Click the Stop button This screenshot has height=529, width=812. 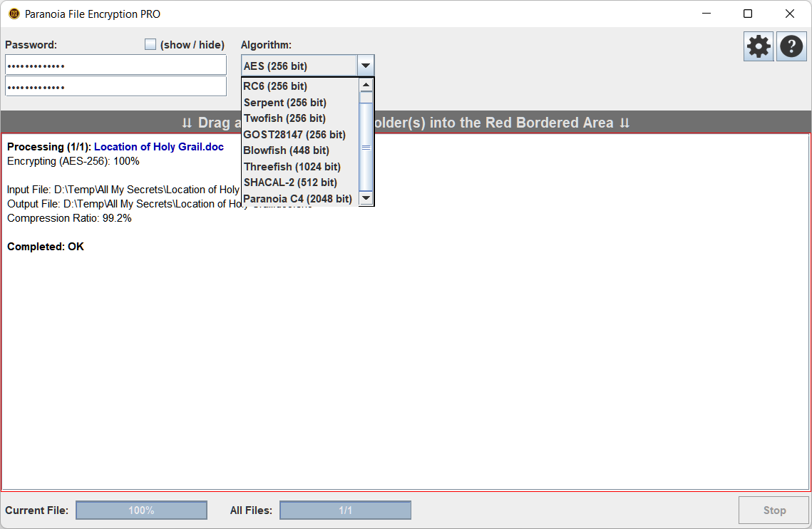tap(774, 510)
